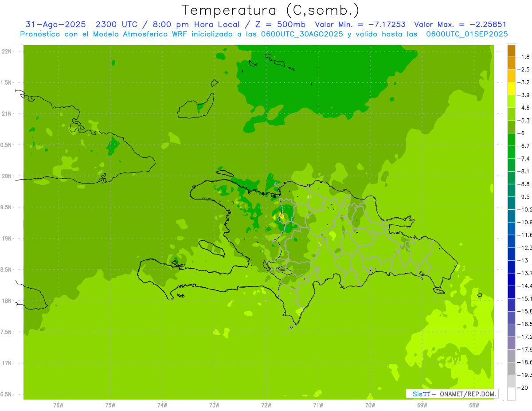Select the "69W" longitude label

pos(422,405)
